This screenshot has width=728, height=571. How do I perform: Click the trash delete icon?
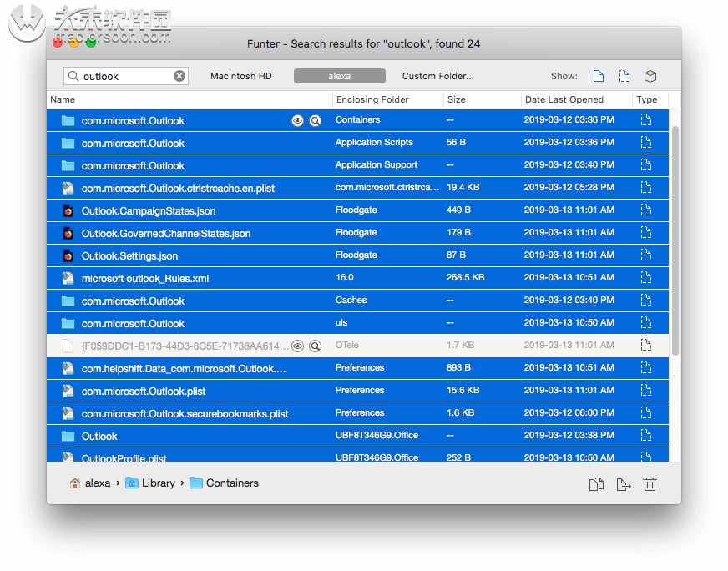coord(650,484)
